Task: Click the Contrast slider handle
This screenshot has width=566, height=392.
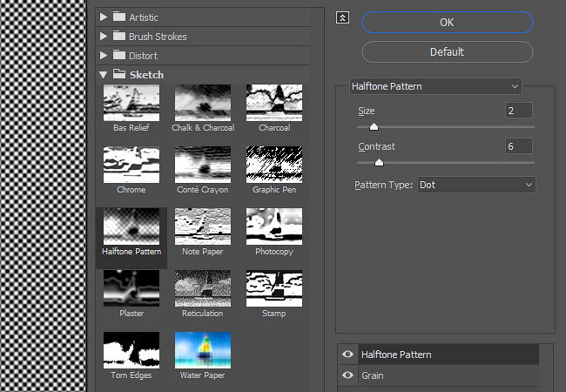Action: [379, 162]
